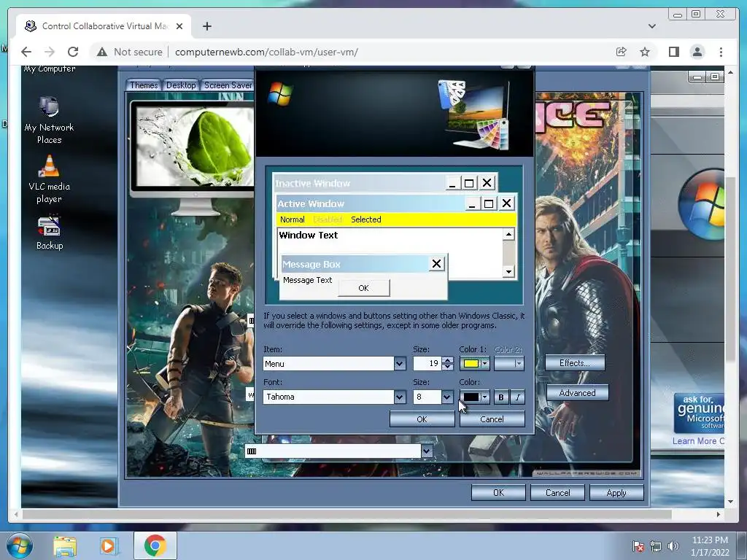Open File Explorer from taskbar
Screen dimensions: 747x560
pyautogui.click(x=65, y=546)
